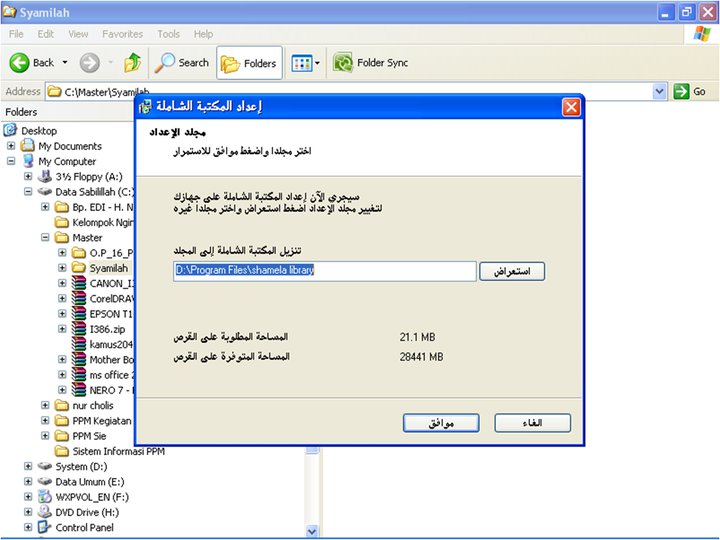Select the Control Panel icon
Viewport: 720px width, 540px height.
[x=45, y=527]
